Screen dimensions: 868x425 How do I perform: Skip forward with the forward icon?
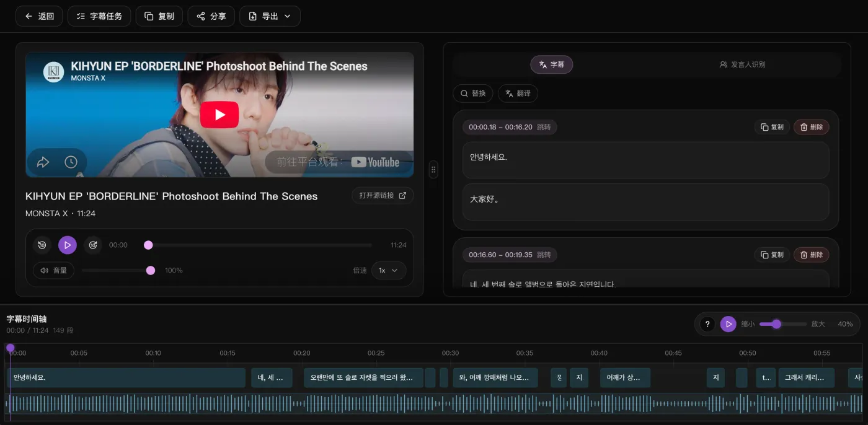93,245
